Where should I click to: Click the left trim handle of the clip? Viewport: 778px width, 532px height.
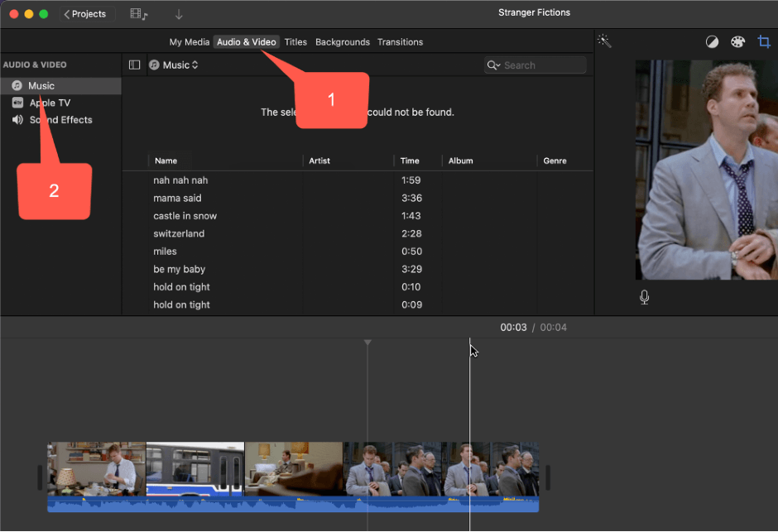tap(40, 477)
